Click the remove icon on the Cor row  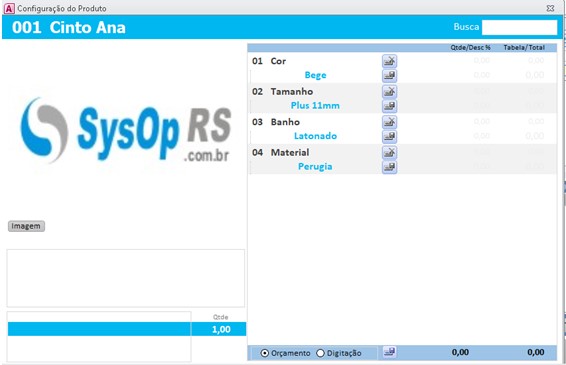[389, 61]
